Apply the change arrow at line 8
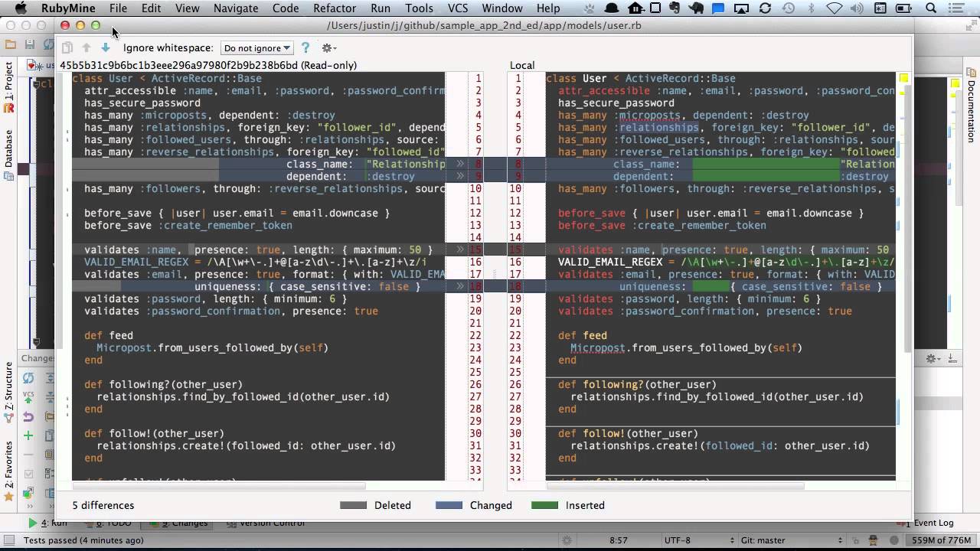This screenshot has width=980, height=551. (460, 164)
